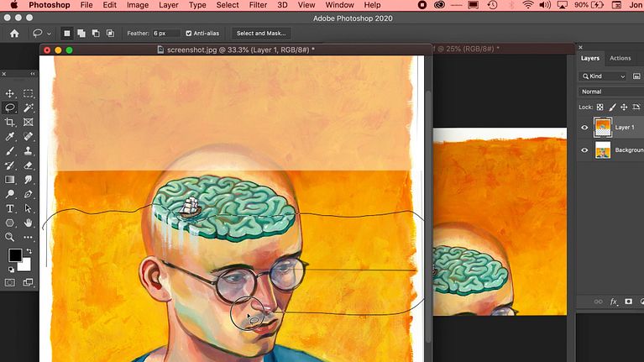Hide Layer 1 using eye icon

pos(584,128)
